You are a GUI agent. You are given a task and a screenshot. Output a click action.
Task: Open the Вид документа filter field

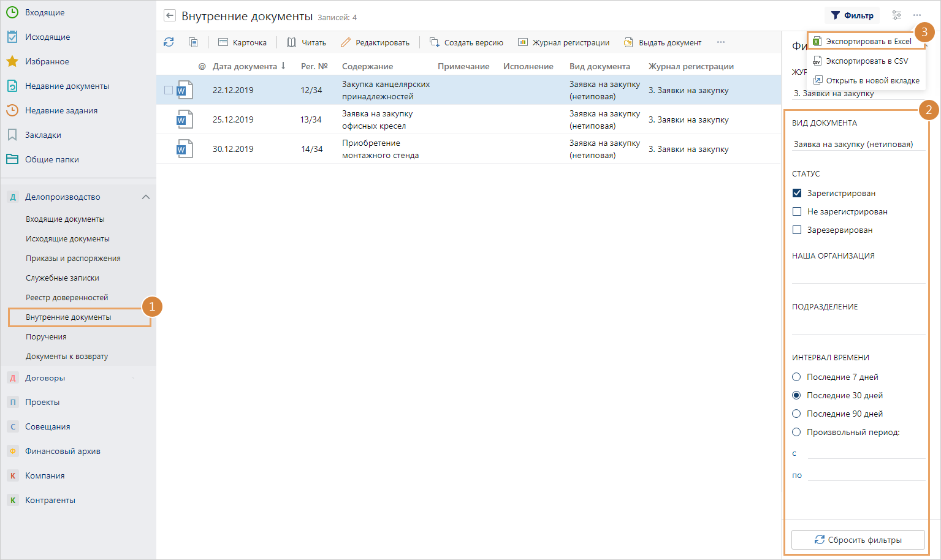pos(858,145)
